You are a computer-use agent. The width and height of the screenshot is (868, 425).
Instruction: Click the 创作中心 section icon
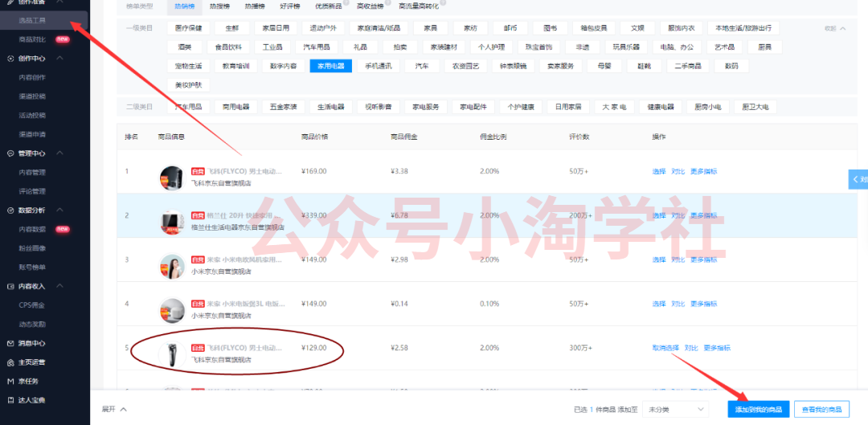(10, 59)
